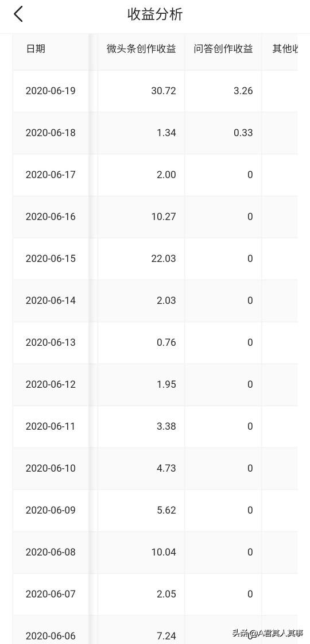Select the 2020-06-14 date cell
Image resolution: width=310 pixels, height=644 pixels.
click(x=51, y=300)
